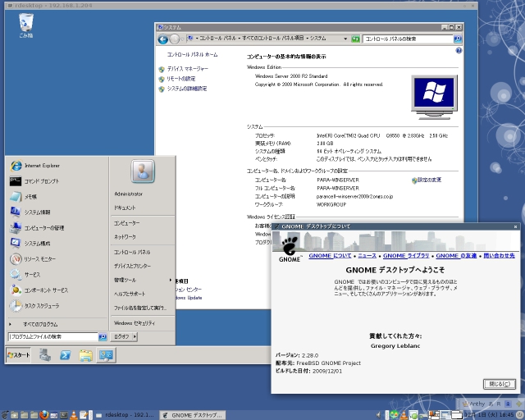Open Task Scheduler from Start menu
Viewport: 525px width, 420px height.
point(57,306)
